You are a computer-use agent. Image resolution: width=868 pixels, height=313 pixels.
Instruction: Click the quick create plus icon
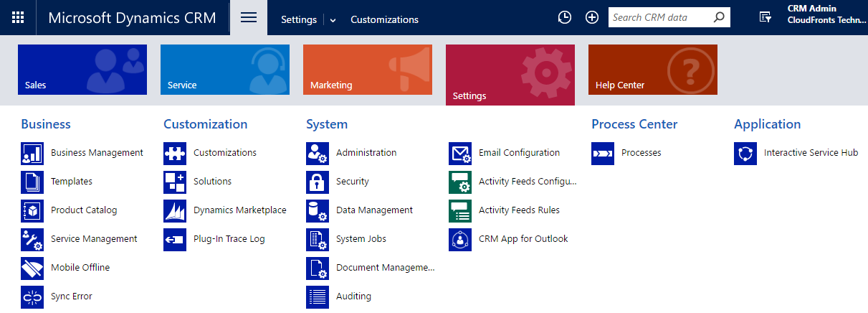click(592, 18)
